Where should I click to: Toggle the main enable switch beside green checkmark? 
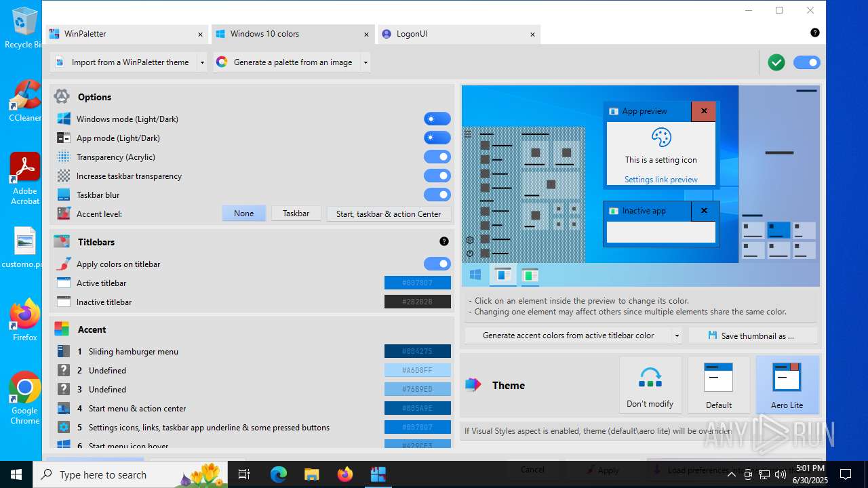click(807, 62)
